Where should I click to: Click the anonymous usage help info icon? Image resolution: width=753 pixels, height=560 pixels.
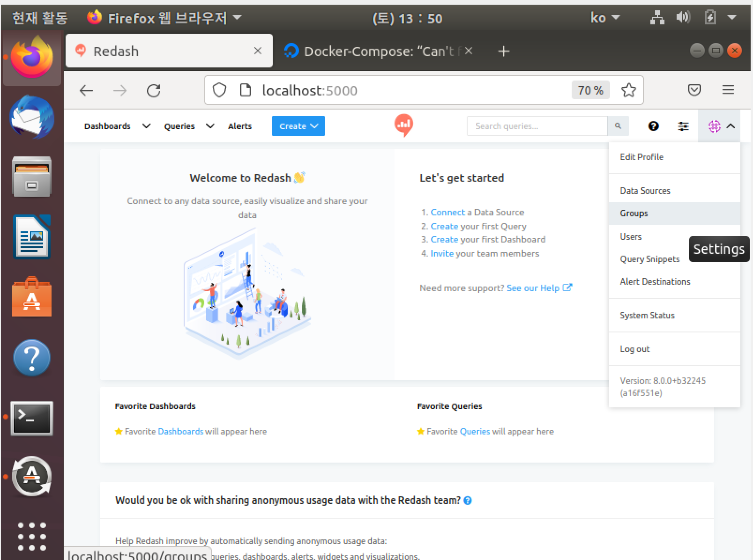[468, 501]
